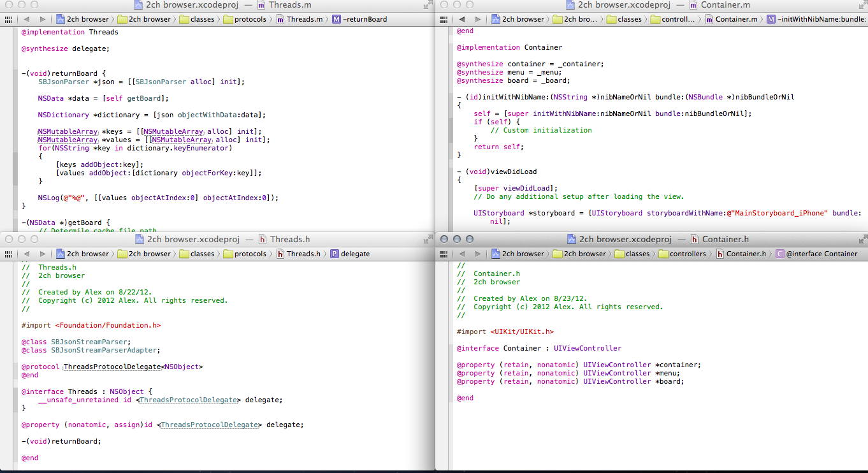Click '__unsafe_unretained id' ivar line
This screenshot has height=473, width=868.
pos(160,400)
